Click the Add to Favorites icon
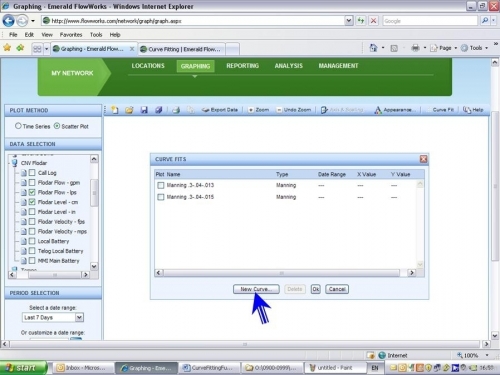 [20, 48]
